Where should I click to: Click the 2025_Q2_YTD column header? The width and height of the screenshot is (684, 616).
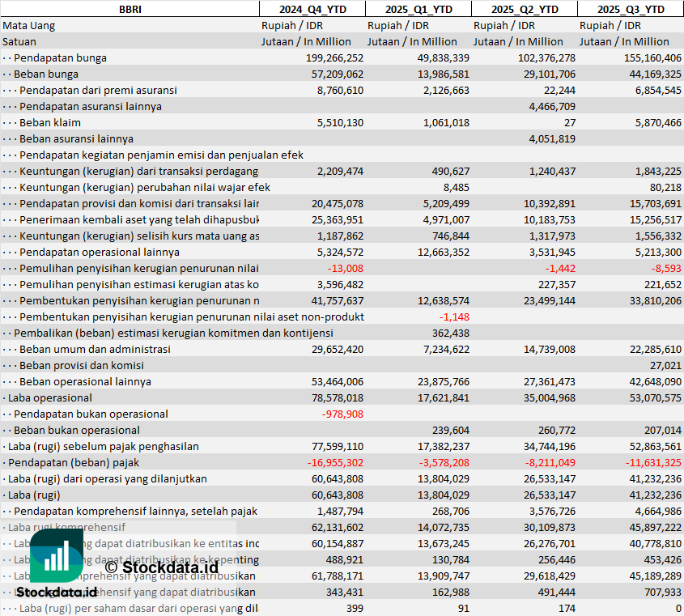525,9
